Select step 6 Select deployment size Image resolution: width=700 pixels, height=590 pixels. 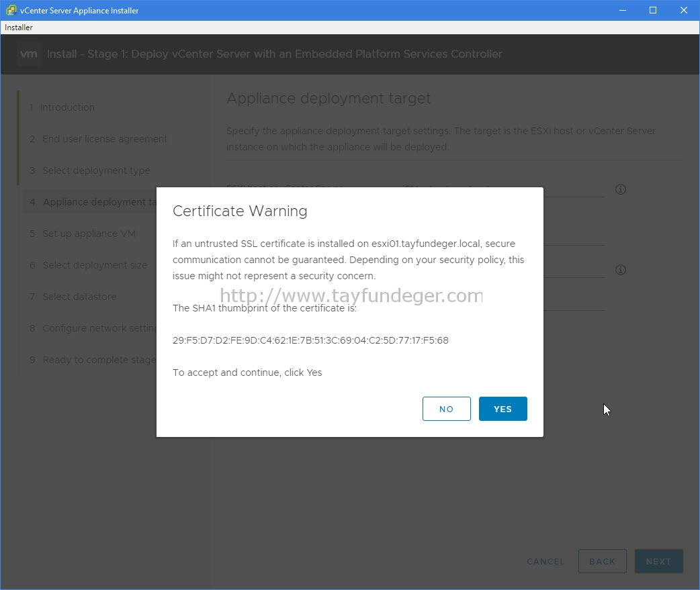89,265
